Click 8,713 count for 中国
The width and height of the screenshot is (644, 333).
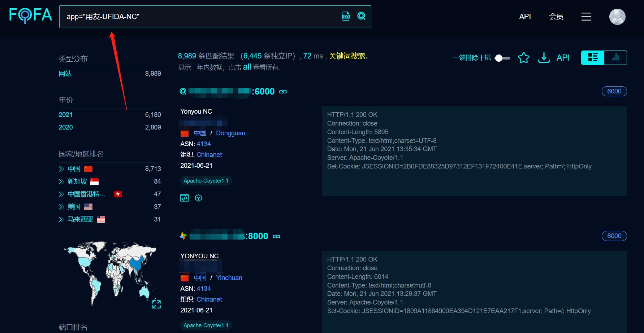click(x=153, y=169)
